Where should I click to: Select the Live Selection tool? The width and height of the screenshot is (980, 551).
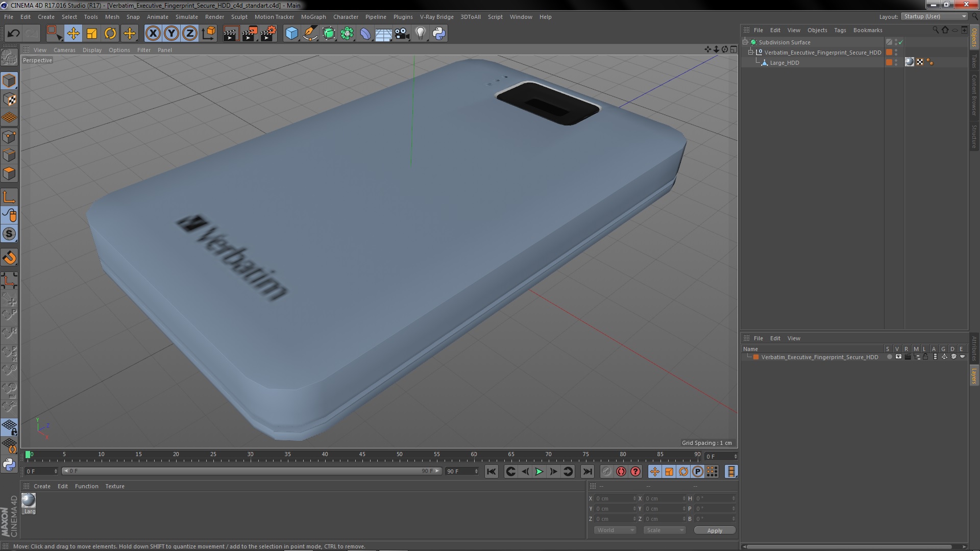pyautogui.click(x=54, y=34)
